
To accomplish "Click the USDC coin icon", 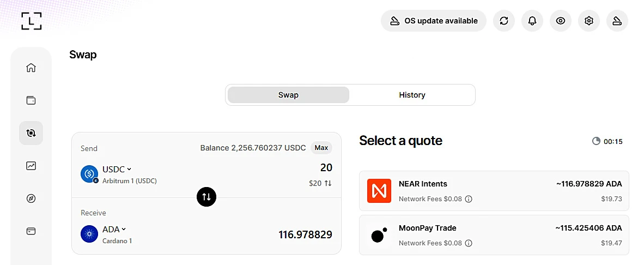I will (89, 174).
